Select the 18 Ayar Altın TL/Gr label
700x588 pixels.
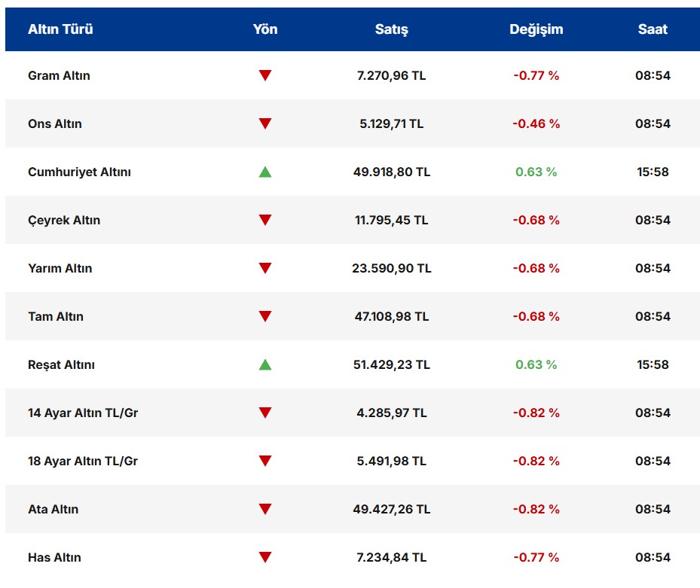coord(83,461)
